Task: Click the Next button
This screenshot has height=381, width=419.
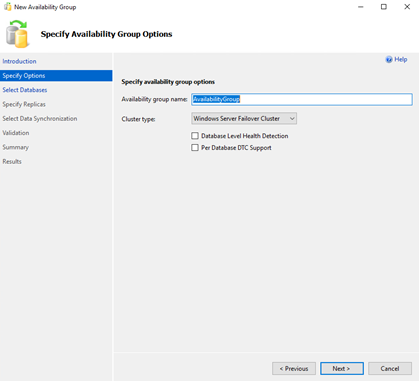Action: (x=342, y=368)
